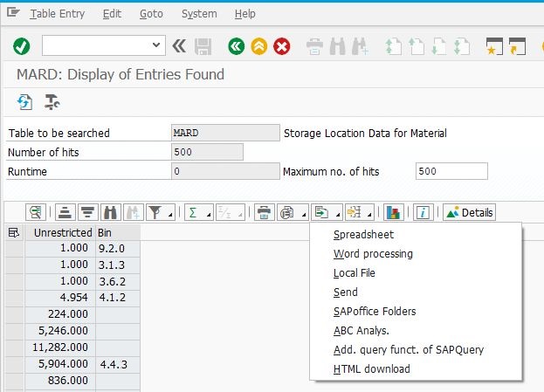This screenshot has width=544, height=392.
Task: Click the Next Page icon
Action: click(x=439, y=46)
